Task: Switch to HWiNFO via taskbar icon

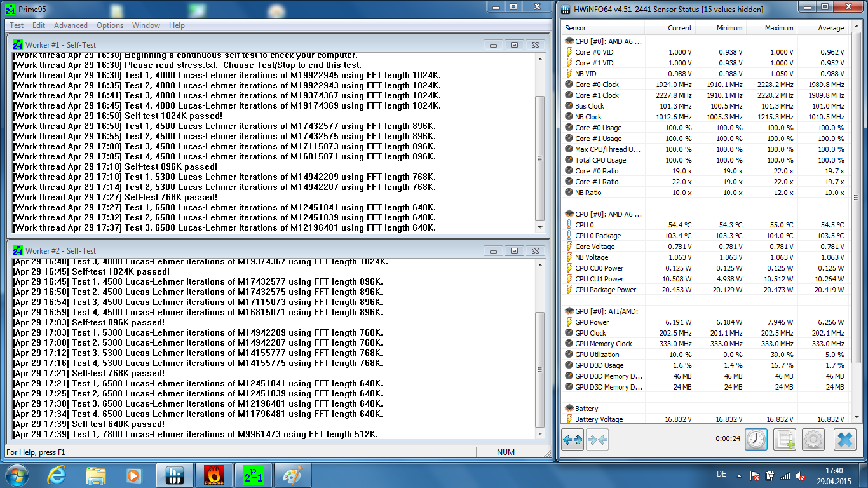Action: [x=175, y=475]
